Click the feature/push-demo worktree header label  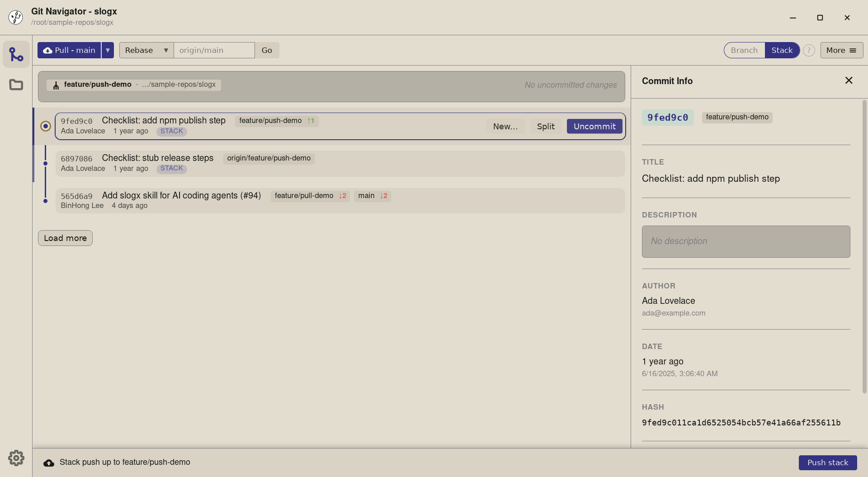coord(134,85)
